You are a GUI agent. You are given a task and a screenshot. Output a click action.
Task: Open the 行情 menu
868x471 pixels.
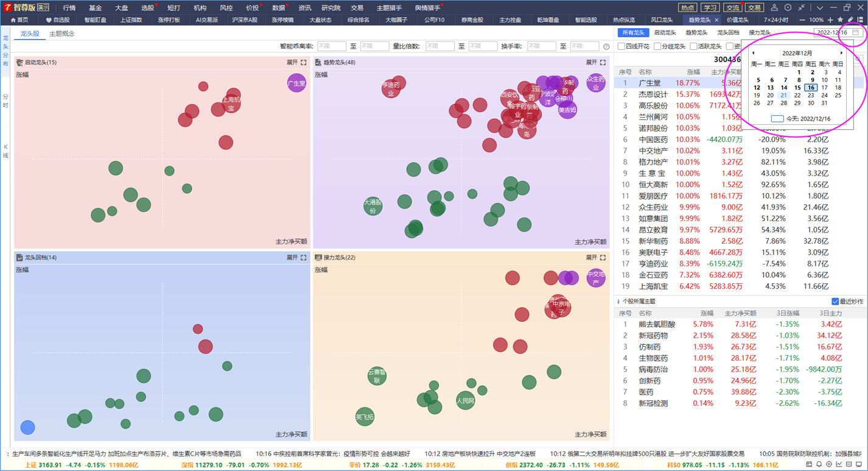pyautogui.click(x=69, y=8)
